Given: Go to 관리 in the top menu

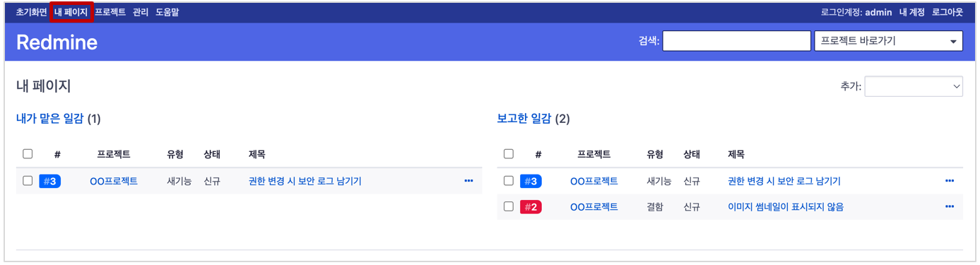Looking at the screenshot, I should click(x=141, y=12).
